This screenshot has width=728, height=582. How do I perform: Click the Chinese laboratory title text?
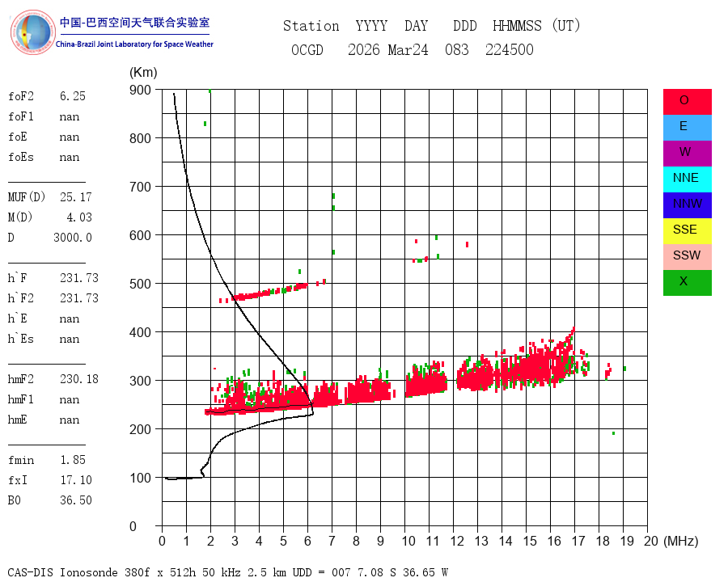134,23
